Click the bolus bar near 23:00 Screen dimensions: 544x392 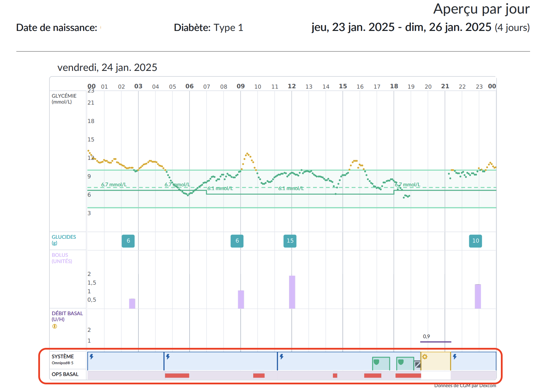click(x=478, y=296)
